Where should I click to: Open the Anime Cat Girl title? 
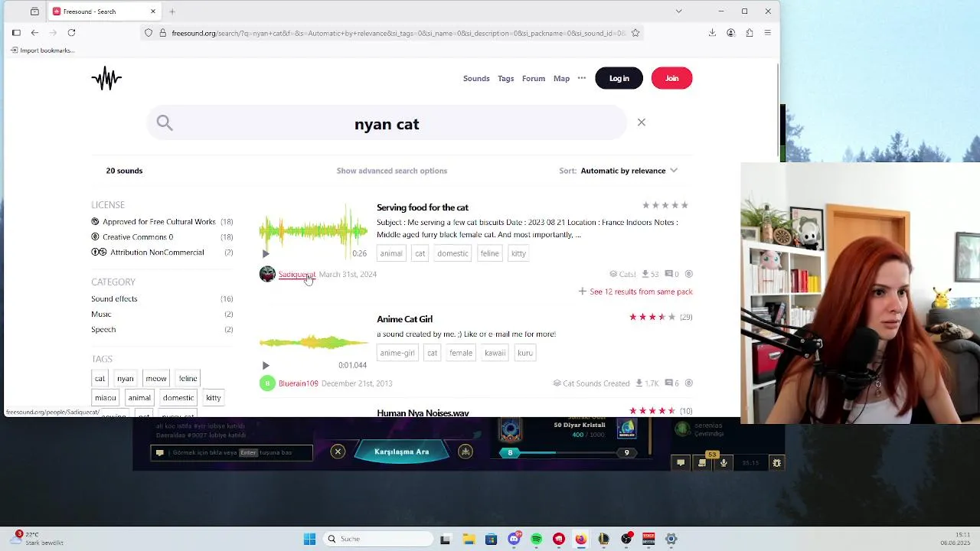pyautogui.click(x=404, y=319)
